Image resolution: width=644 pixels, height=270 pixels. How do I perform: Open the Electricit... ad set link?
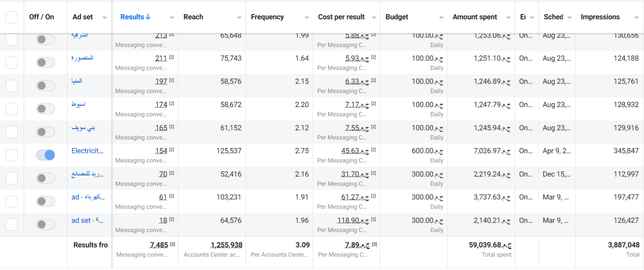coord(87,151)
